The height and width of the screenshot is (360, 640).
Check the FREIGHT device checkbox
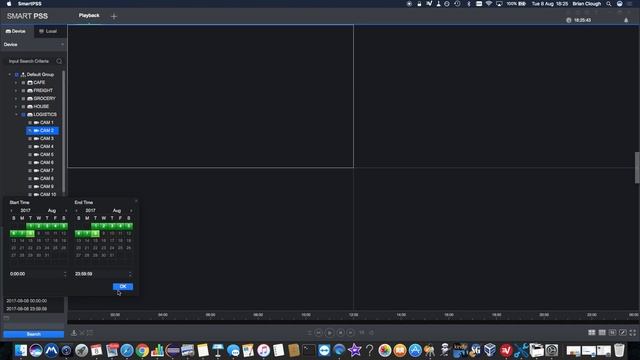coord(23,91)
